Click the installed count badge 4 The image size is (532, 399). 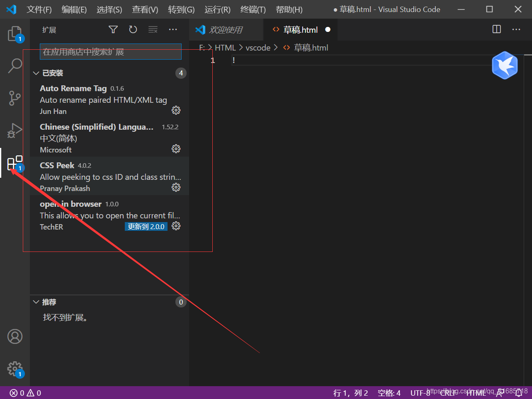point(181,73)
